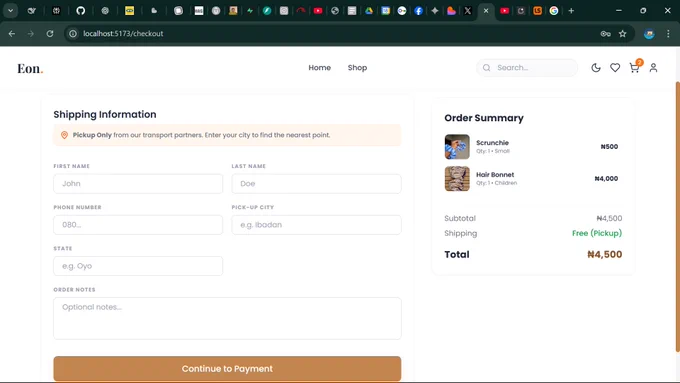Click the 'Hair Bonnet' item name

[x=495, y=174]
